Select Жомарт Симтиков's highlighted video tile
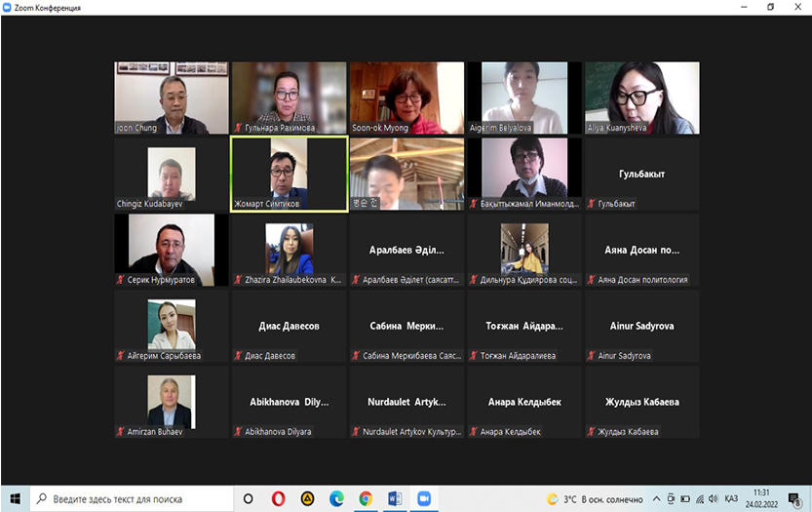Screen dimensions: 812x512 [x=289, y=173]
